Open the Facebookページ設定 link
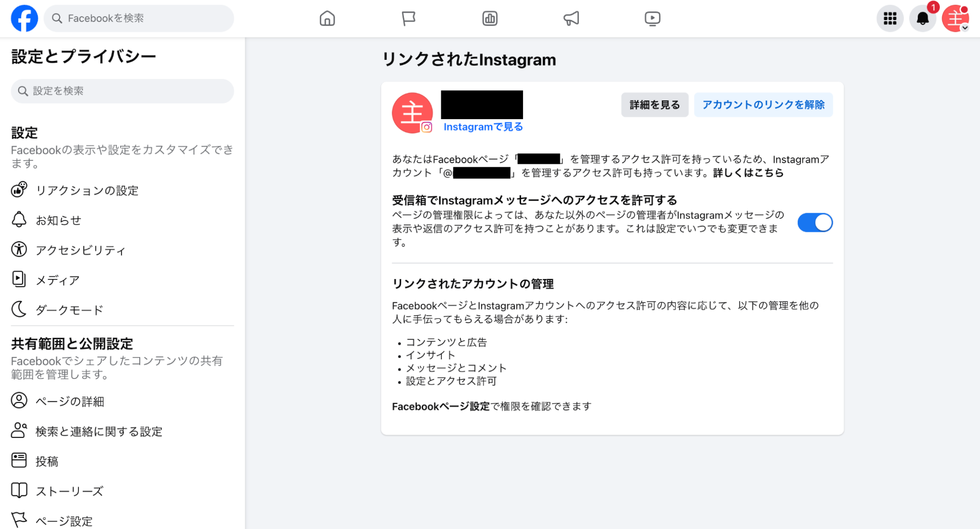The image size is (980, 529). (441, 406)
